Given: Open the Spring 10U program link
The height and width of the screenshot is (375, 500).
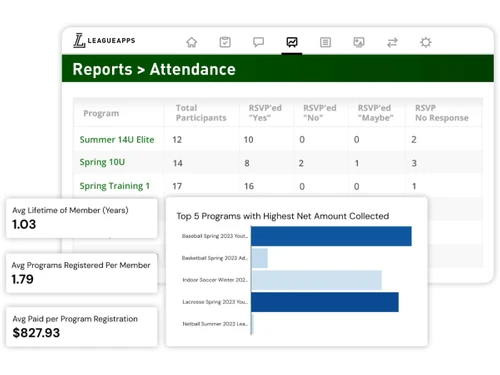Looking at the screenshot, I should 102,162.
